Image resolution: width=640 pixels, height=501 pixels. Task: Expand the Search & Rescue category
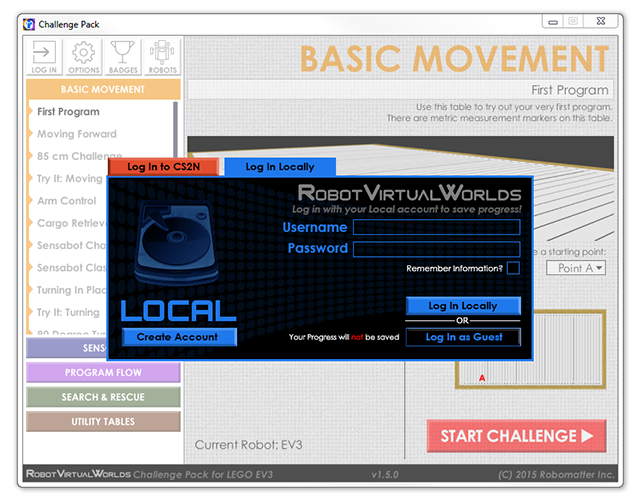[x=103, y=397]
